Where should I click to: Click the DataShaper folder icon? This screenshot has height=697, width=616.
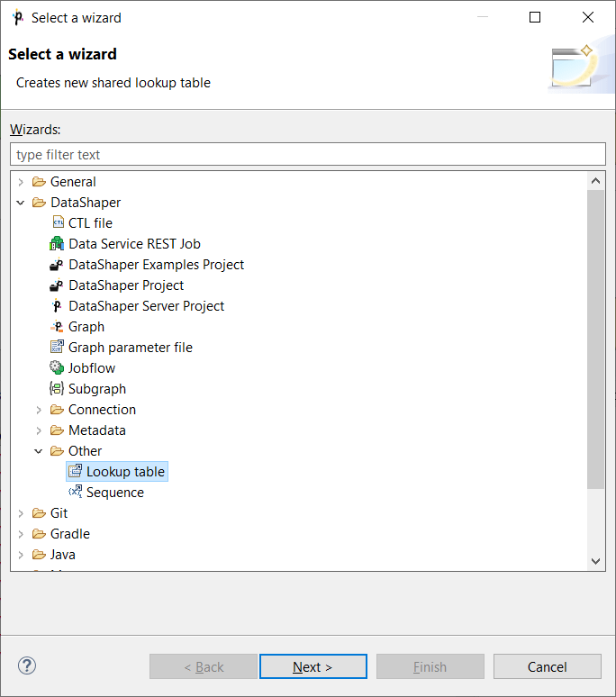[x=39, y=203]
